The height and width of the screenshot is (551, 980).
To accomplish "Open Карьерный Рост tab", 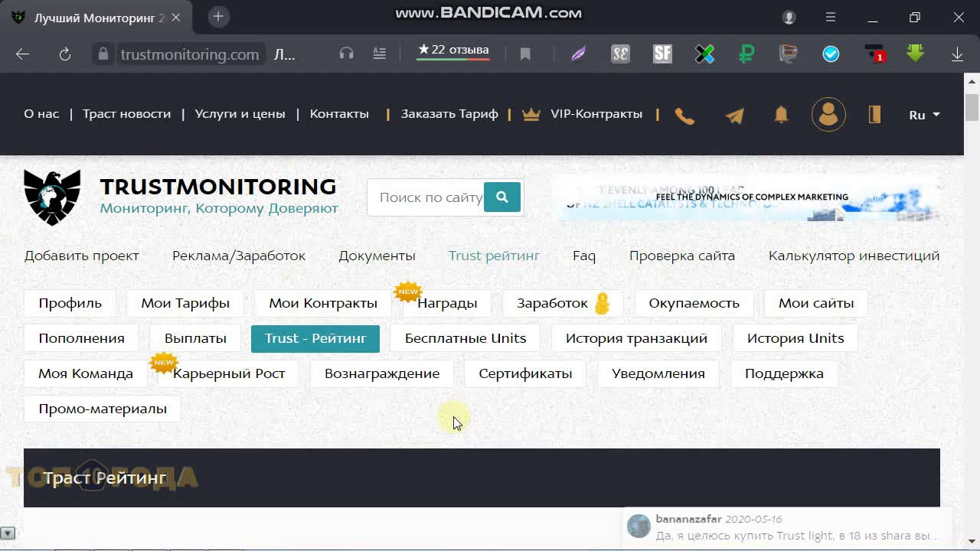I will point(229,373).
